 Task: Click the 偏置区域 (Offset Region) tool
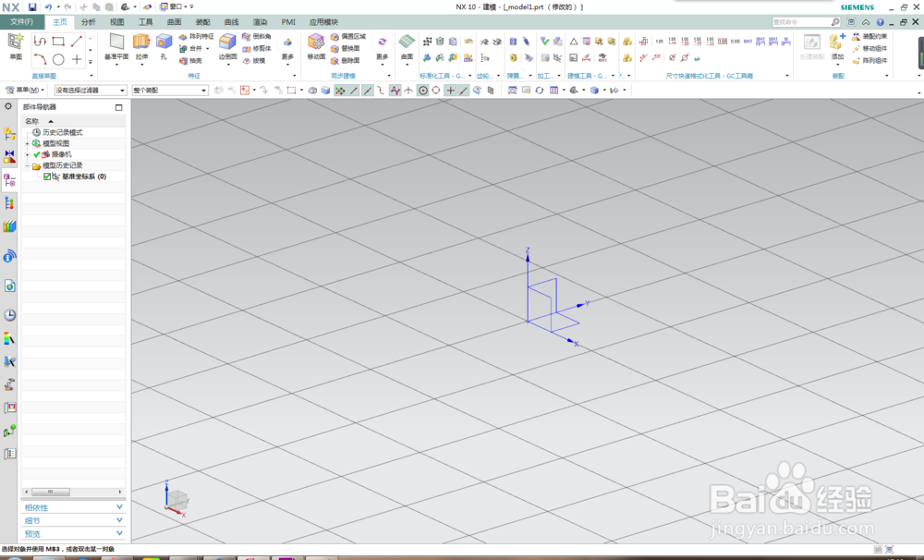(348, 37)
